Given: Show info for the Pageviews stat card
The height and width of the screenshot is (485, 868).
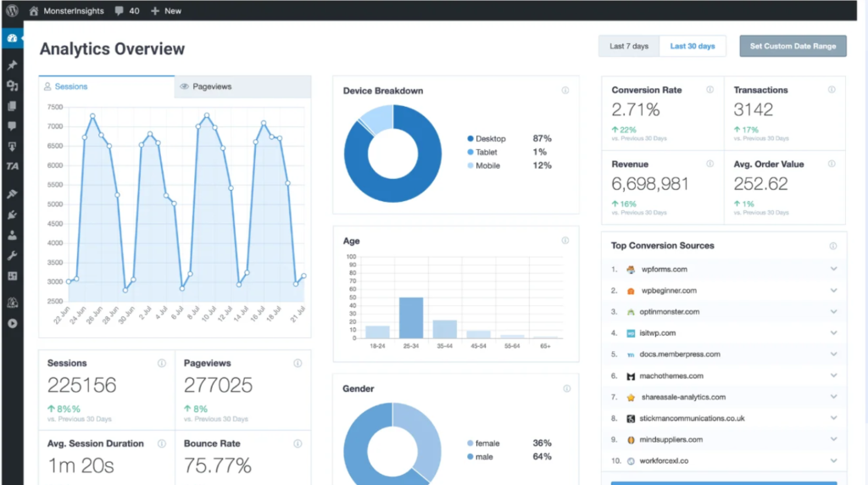Looking at the screenshot, I should (298, 363).
